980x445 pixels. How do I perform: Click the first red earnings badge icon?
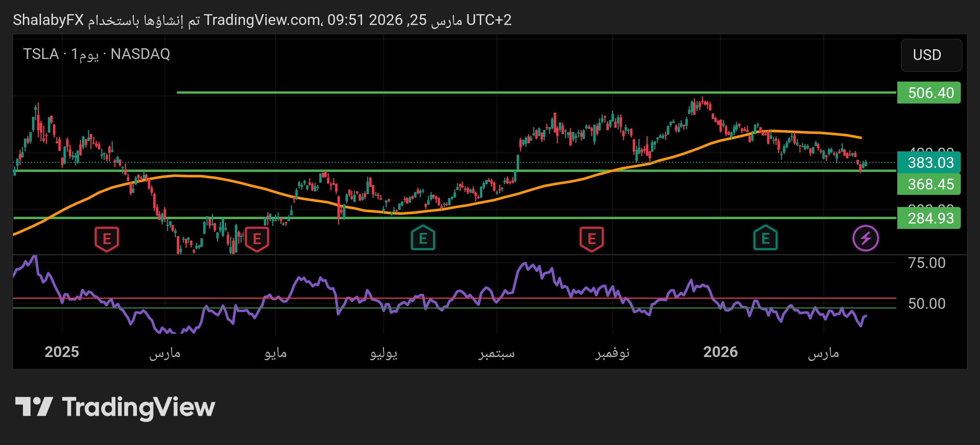pos(107,239)
